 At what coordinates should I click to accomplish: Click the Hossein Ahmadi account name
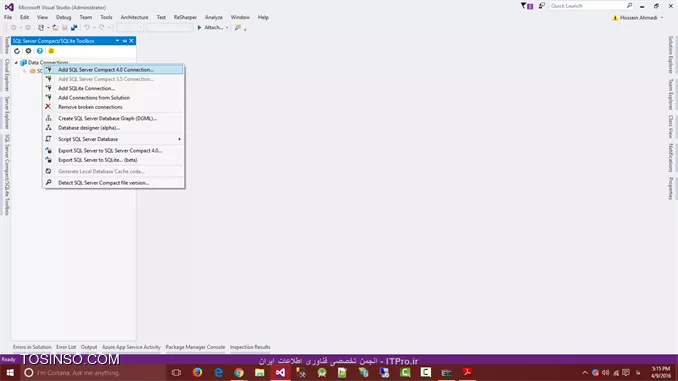click(638, 18)
